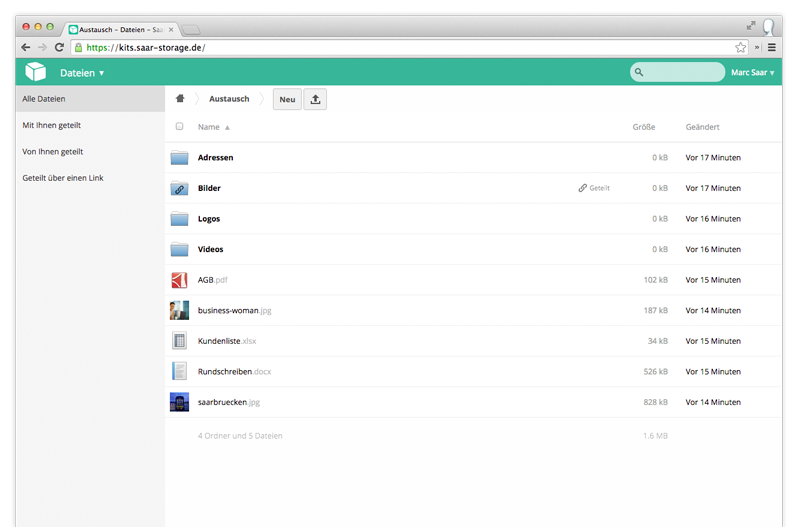800x527 pixels.
Task: Open the Kundenliste.xlsx spreadsheet icon
Action: [x=179, y=341]
